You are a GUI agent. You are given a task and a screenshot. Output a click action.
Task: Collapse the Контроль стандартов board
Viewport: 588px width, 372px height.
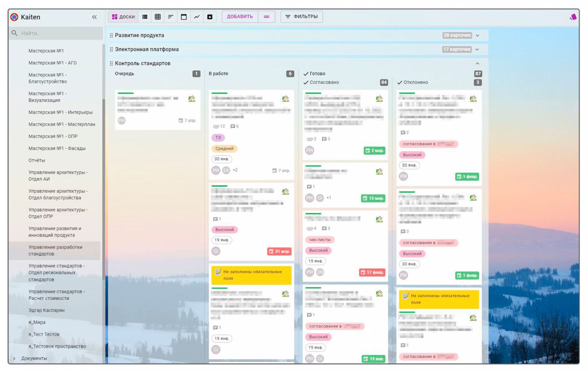[x=477, y=63]
